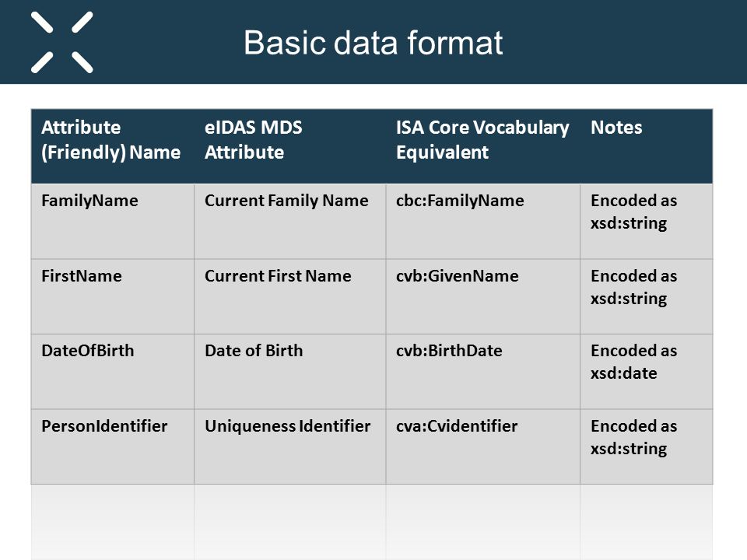Image resolution: width=747 pixels, height=560 pixels.
Task: Select the cva:Cvidentifier cell
Action: point(483,446)
